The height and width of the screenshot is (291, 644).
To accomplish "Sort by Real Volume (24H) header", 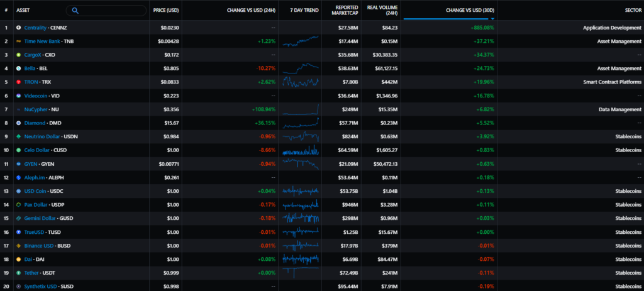I will click(x=380, y=10).
